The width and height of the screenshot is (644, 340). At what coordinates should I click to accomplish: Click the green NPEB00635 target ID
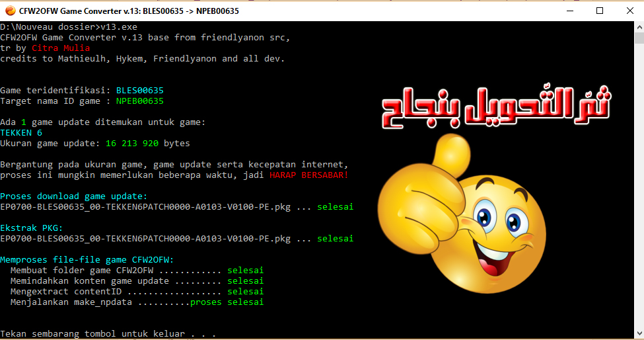139,101
